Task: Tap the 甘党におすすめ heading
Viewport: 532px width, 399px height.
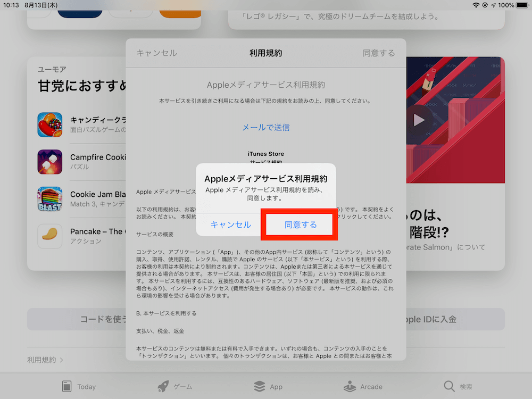Action: click(x=82, y=86)
